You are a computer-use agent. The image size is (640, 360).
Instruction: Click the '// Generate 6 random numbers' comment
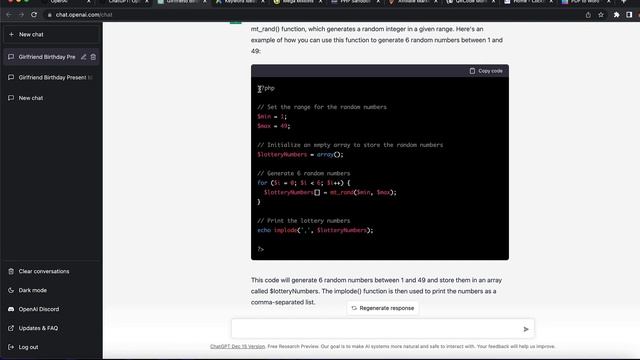point(304,173)
